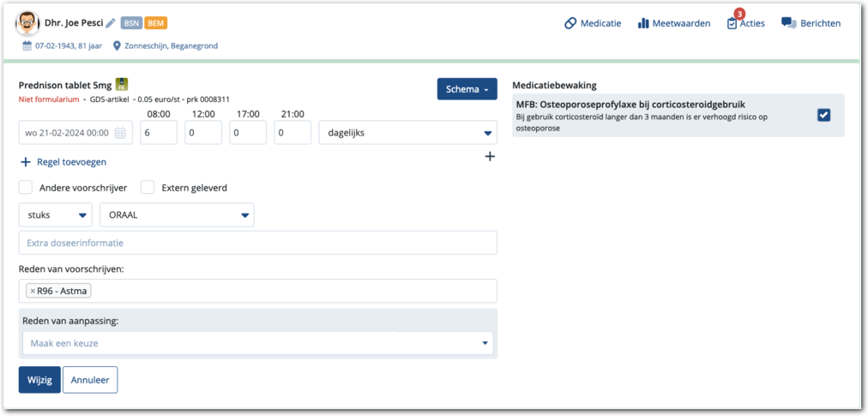The image size is (868, 416).
Task: Click the plus icon below the dagelijks dropdown
Action: [490, 157]
